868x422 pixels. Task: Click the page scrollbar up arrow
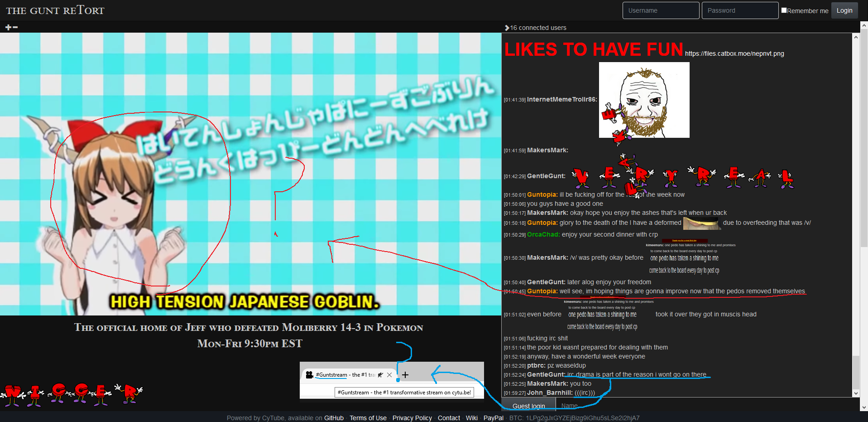click(864, 26)
